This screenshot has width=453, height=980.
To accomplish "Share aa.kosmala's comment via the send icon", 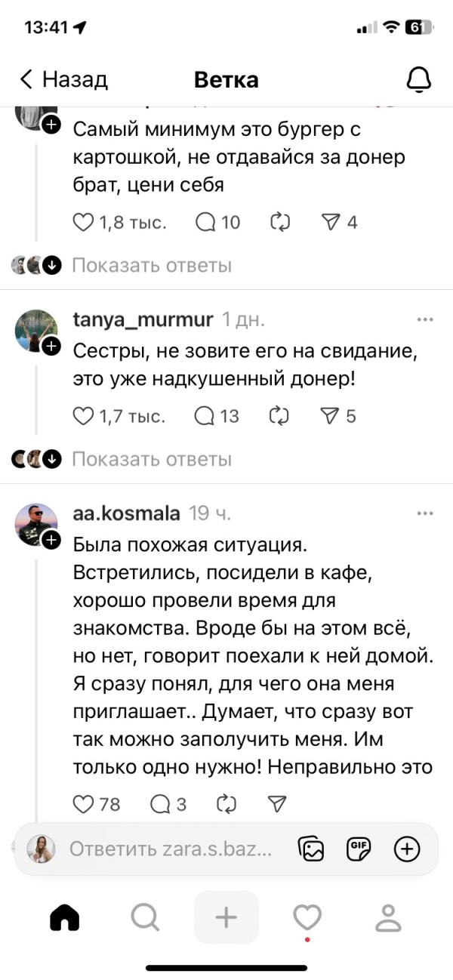I will [x=279, y=804].
